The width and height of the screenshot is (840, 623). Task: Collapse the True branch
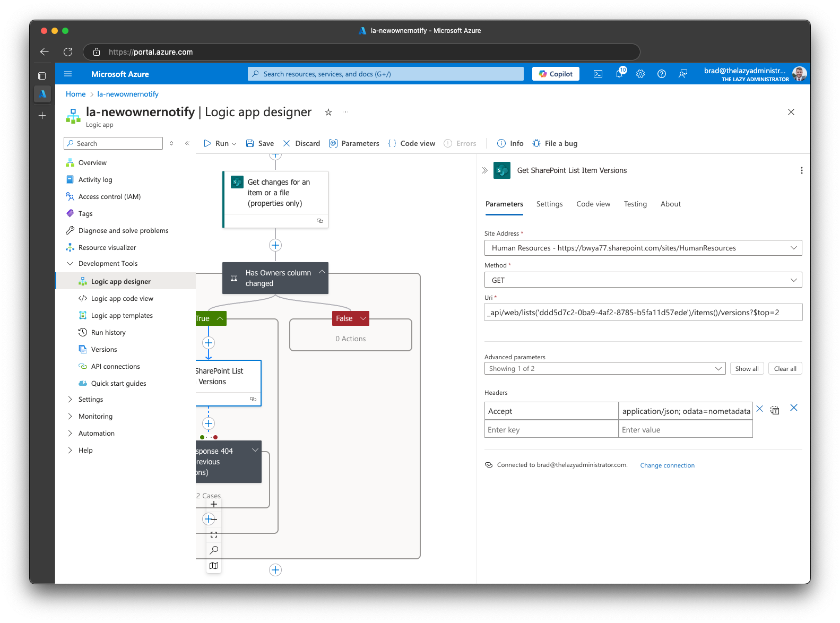tap(220, 318)
